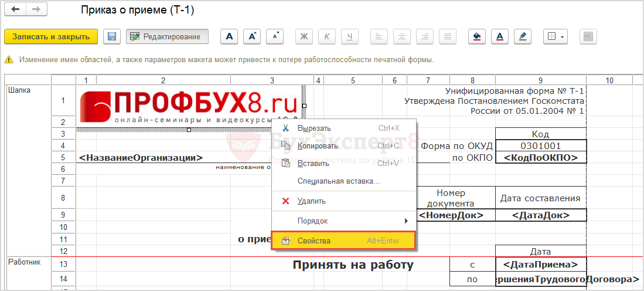
Task: Click the font settings 'A' icon
Action: click(229, 36)
